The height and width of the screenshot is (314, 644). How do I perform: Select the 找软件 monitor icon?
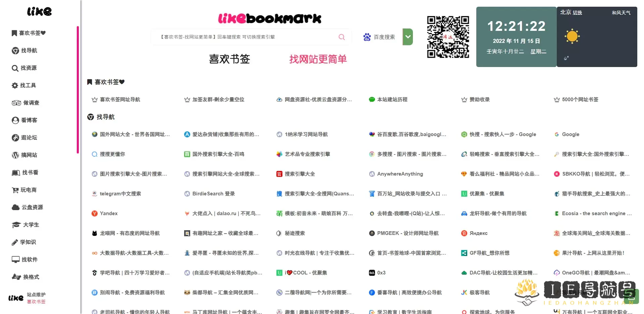tap(15, 259)
